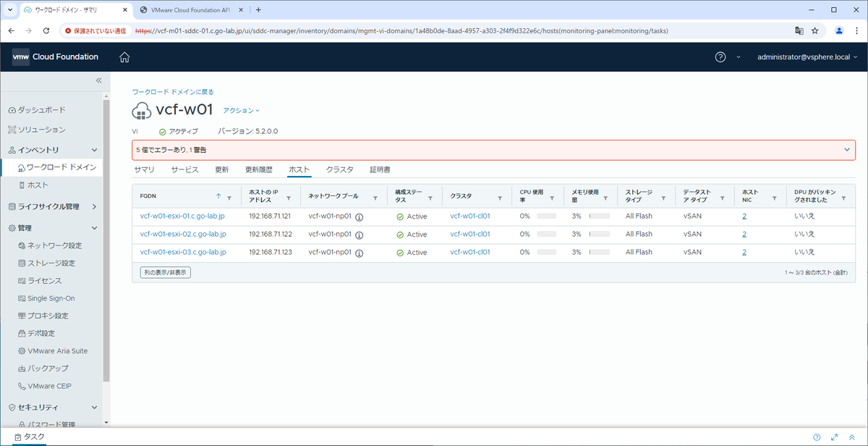Show info icon for vcf-w01-esxi-01 network pool
The width and height of the screenshot is (868, 446).
[x=359, y=216]
